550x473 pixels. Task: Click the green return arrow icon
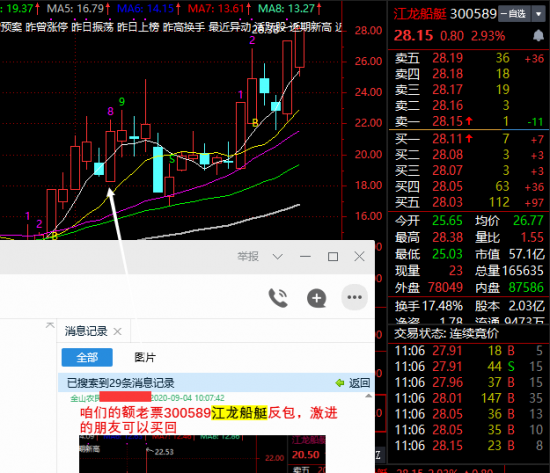coord(340,383)
